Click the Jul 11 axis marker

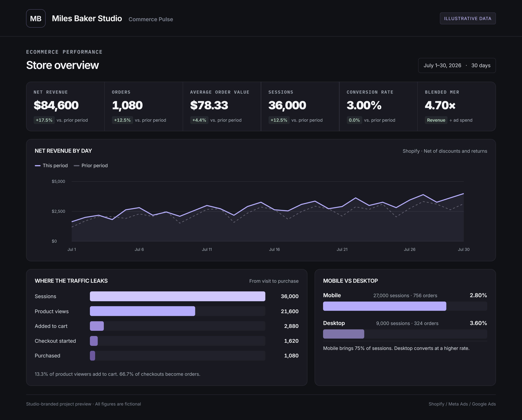(207, 249)
